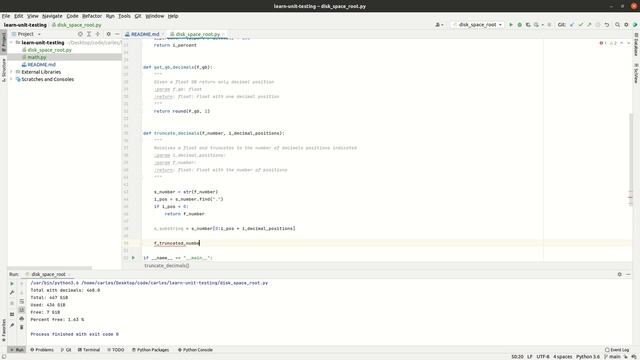The image size is (640, 360).
Task: Open Project panel options gear
Action: (109, 34)
